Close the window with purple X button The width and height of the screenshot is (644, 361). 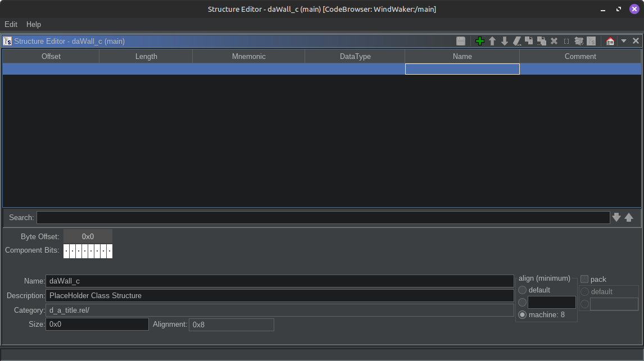(634, 9)
